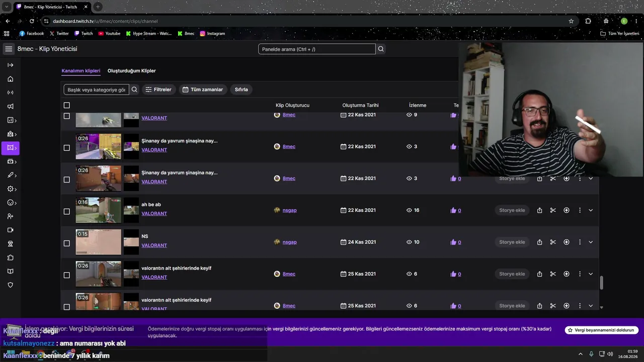Open the shield Safety icon in sidebar

click(10, 285)
